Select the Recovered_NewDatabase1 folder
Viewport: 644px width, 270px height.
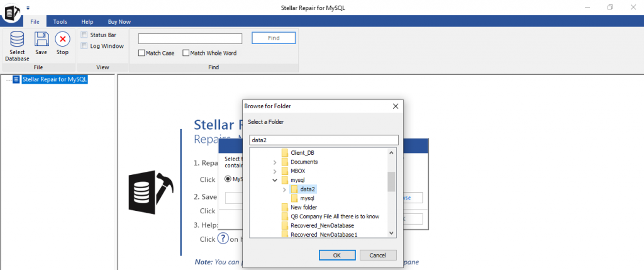click(324, 234)
